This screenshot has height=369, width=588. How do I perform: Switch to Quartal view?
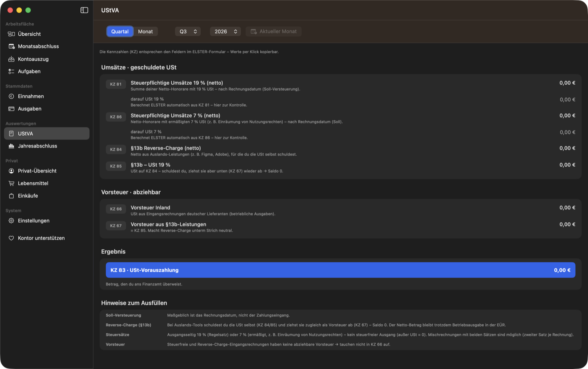pyautogui.click(x=120, y=31)
